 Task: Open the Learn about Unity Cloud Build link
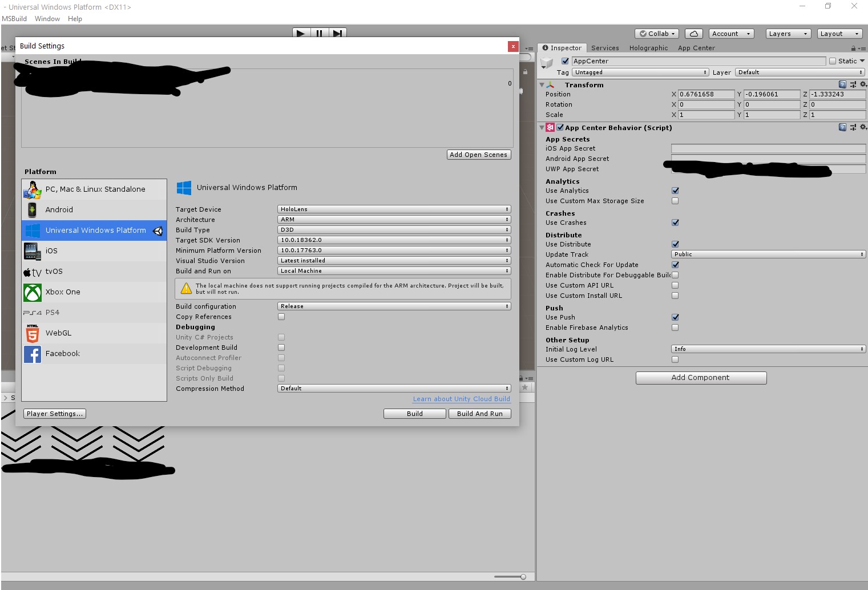(461, 399)
